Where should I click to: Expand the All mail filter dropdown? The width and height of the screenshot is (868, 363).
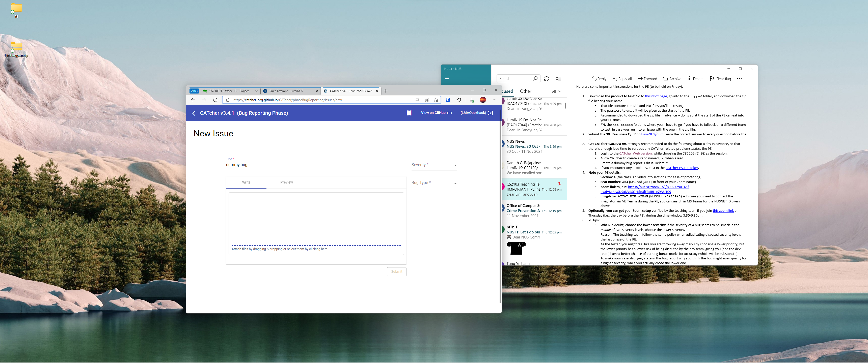click(556, 92)
